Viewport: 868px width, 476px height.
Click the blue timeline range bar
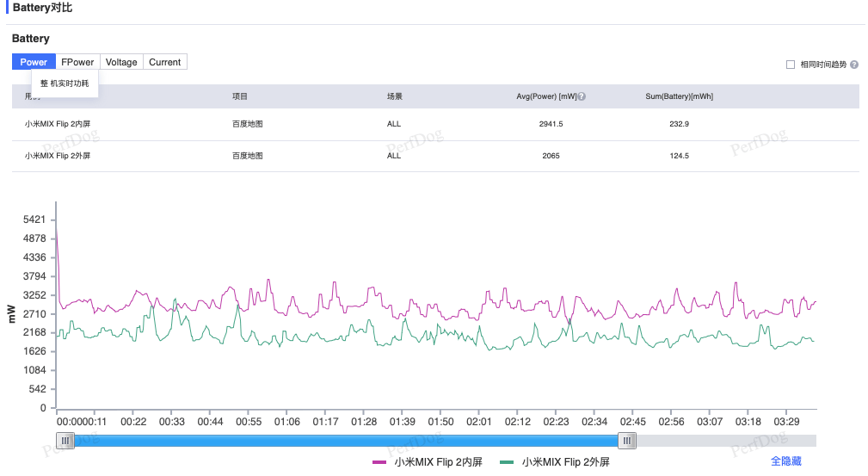coord(346,441)
